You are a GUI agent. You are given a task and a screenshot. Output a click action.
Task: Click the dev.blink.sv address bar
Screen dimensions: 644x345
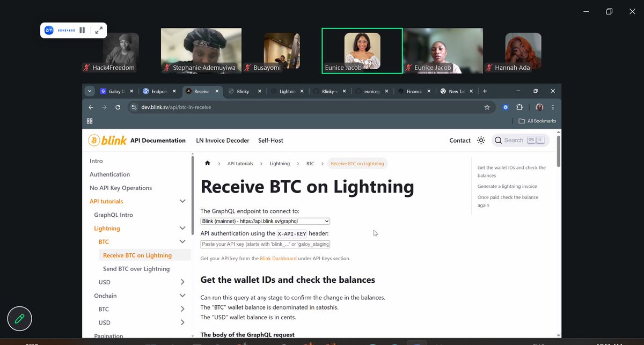311,107
